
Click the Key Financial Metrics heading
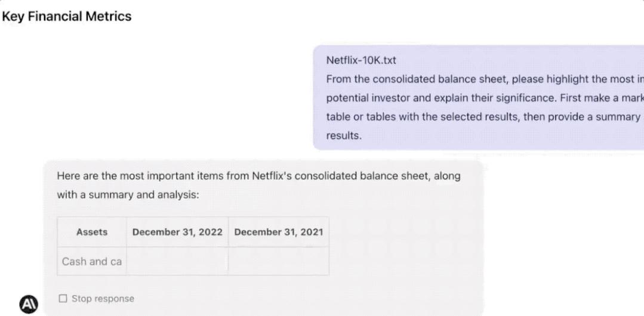[67, 17]
